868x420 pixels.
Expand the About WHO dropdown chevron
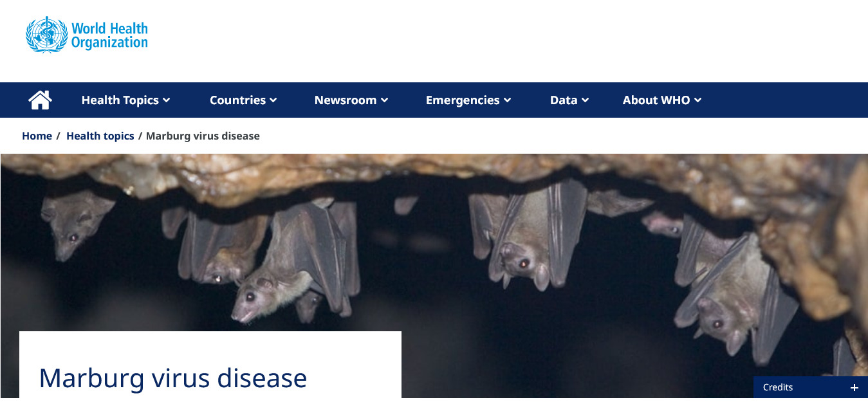pyautogui.click(x=698, y=100)
